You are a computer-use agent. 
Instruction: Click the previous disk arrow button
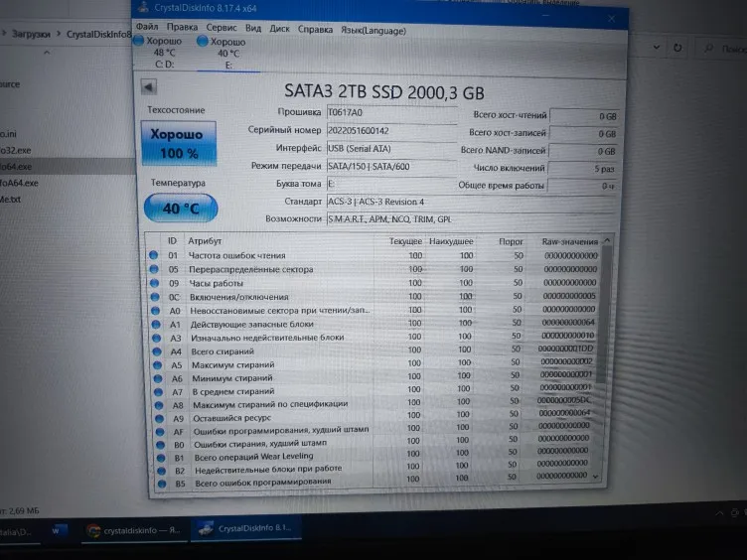point(149,87)
